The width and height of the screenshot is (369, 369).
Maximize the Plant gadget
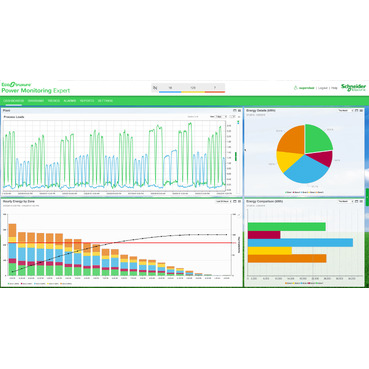[x=235, y=110]
